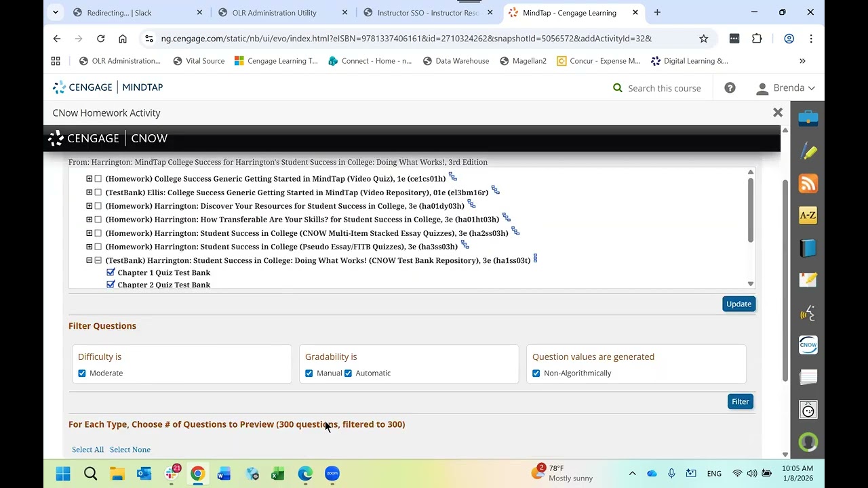Uncheck the Manual gradability filter
868x488 pixels.
[309, 373]
